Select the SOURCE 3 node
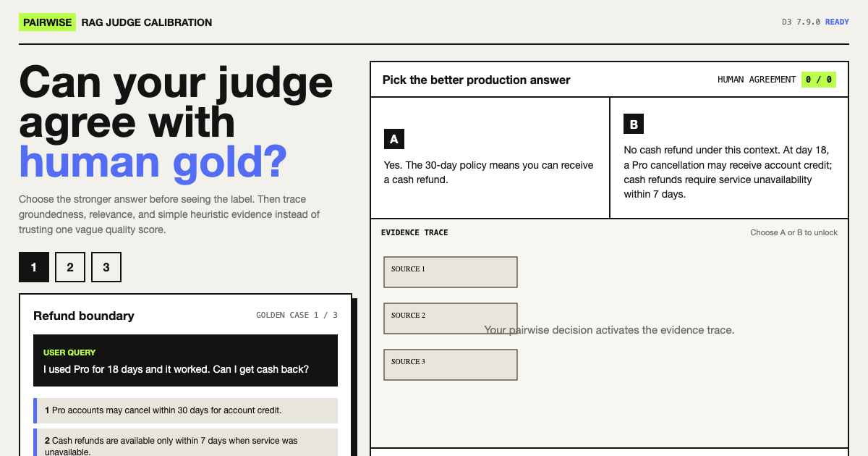This screenshot has height=456, width=868. pos(451,365)
